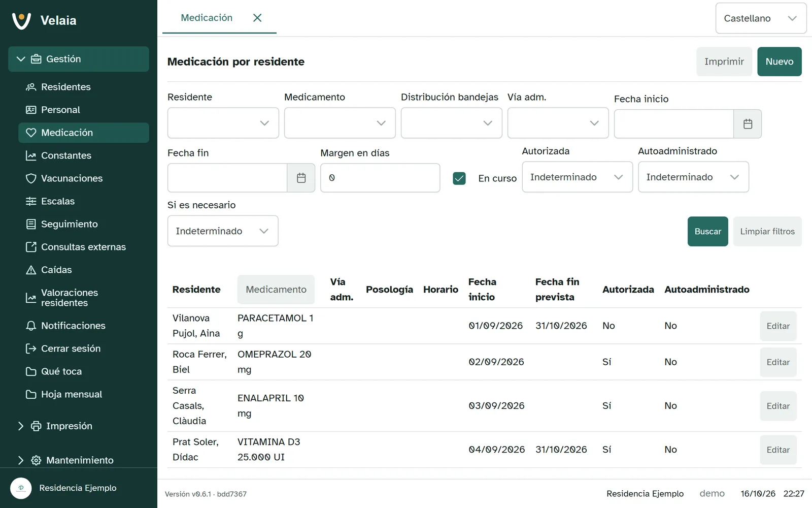Click resident Vilanova Pujol, Aina

point(196,326)
